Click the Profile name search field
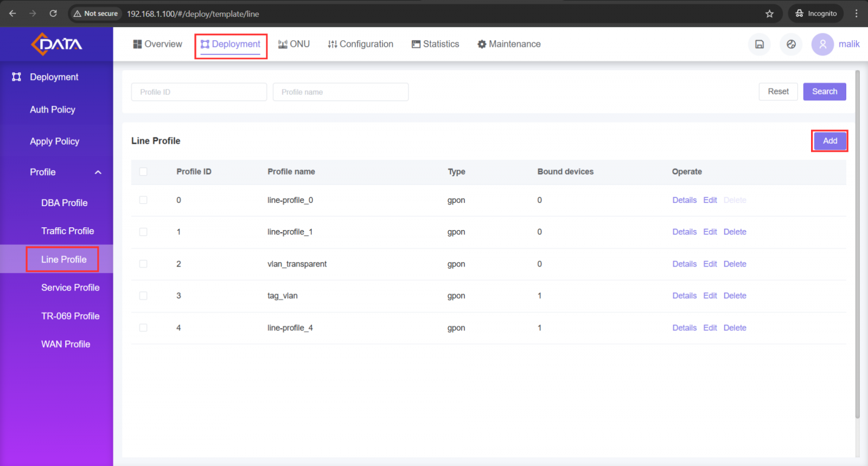Image resolution: width=868 pixels, height=466 pixels. point(340,92)
